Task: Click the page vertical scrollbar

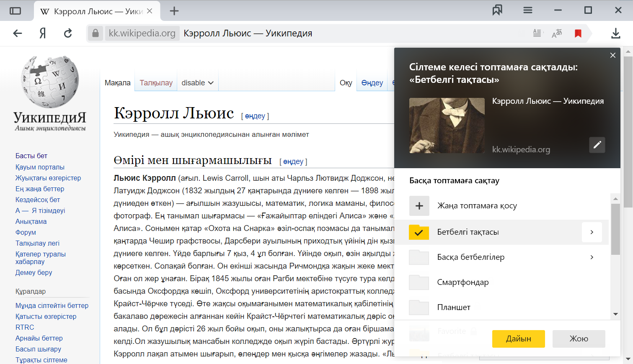Action: (628, 132)
